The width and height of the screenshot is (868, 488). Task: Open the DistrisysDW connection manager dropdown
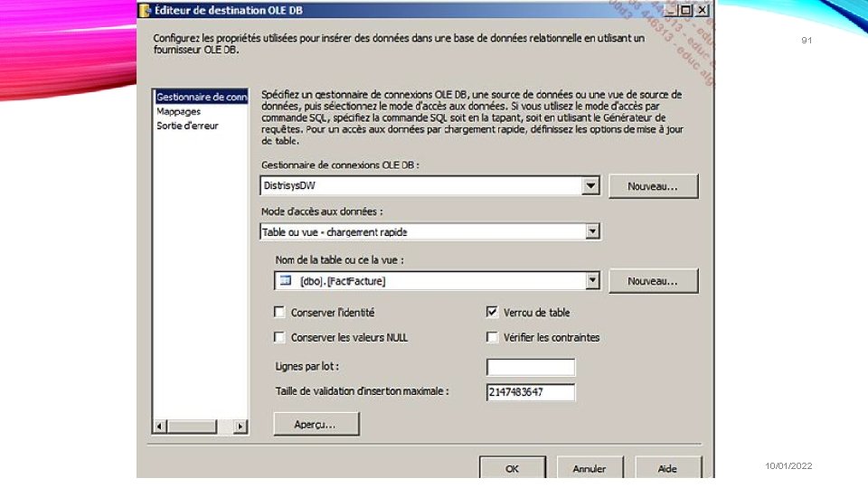click(590, 185)
